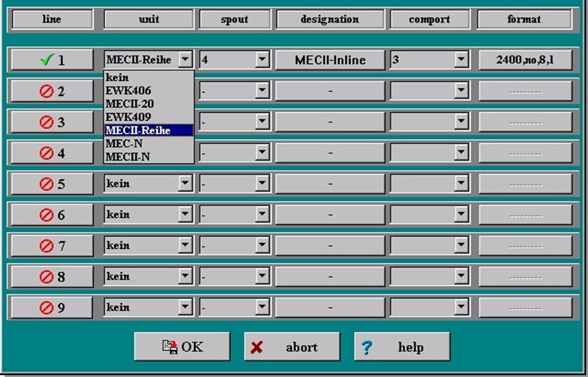Viewport: 588px width, 377px height.
Task: Click the 2400,no,8,1 format button
Action: click(x=525, y=60)
